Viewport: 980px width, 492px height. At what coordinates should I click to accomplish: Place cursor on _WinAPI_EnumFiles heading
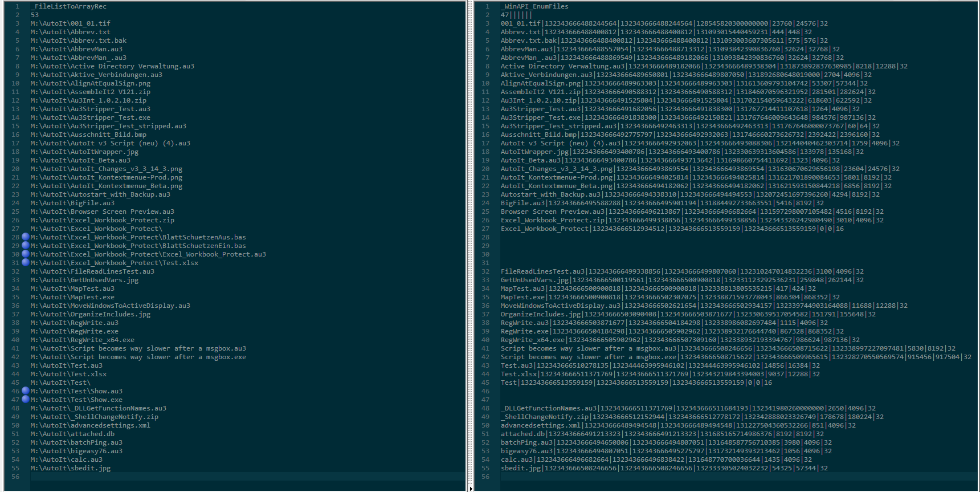[535, 6]
